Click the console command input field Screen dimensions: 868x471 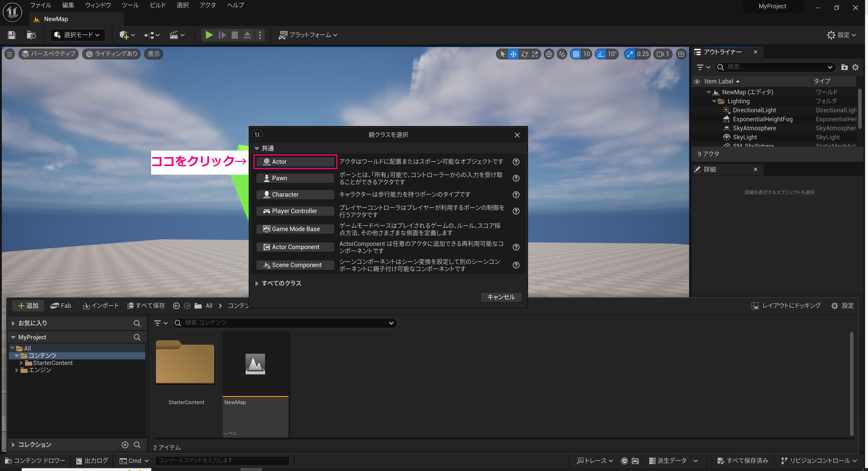222,460
